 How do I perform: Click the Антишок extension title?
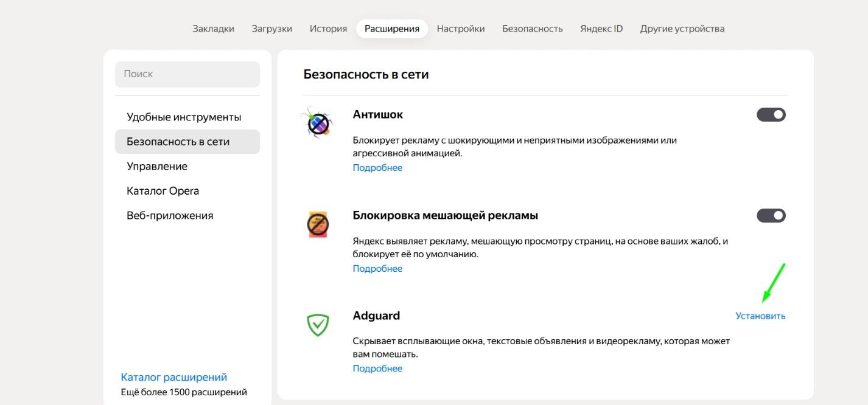[x=377, y=114]
